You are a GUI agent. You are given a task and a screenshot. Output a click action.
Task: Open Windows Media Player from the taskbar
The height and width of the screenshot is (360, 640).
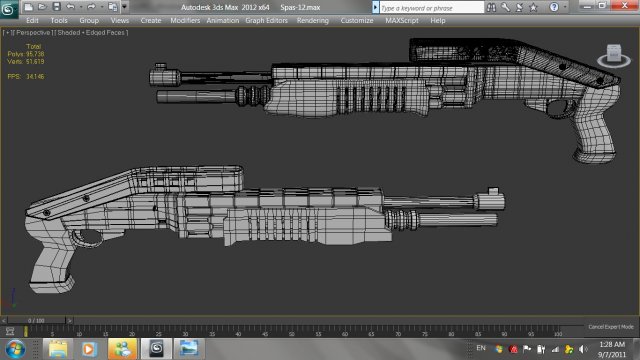(x=89, y=349)
